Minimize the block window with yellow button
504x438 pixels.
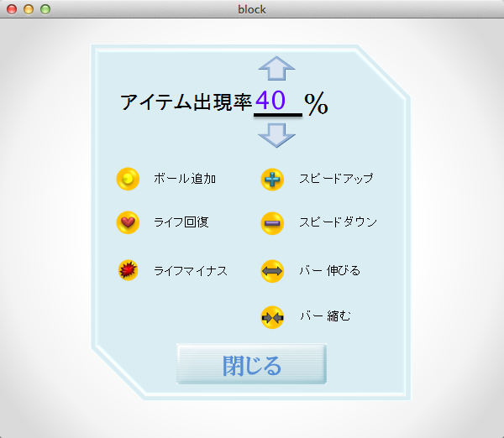click(29, 9)
